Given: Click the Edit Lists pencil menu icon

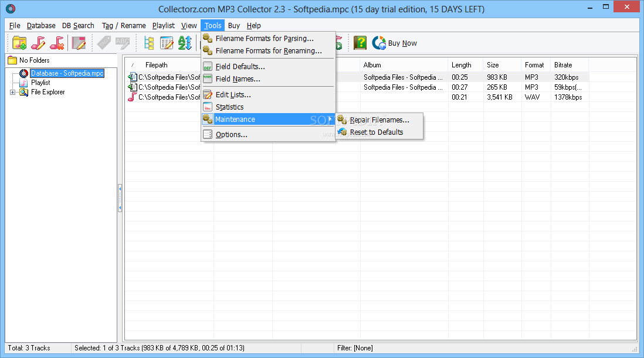Looking at the screenshot, I should (208, 95).
